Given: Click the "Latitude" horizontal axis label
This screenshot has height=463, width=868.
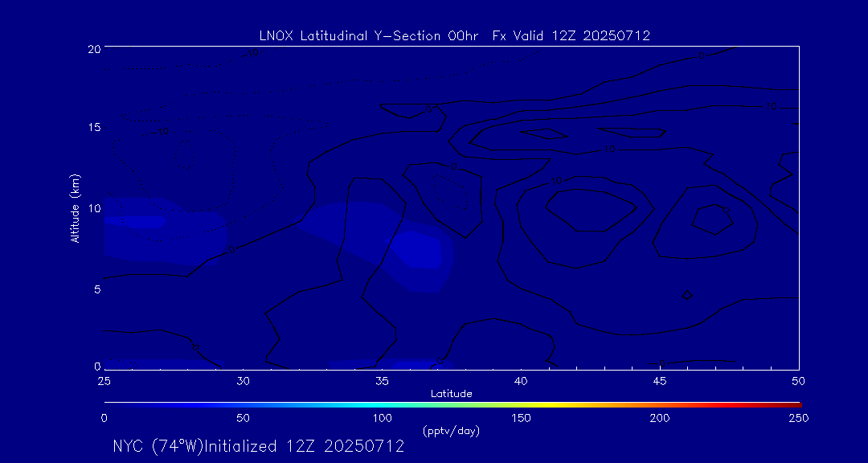Looking at the screenshot, I should tap(451, 394).
